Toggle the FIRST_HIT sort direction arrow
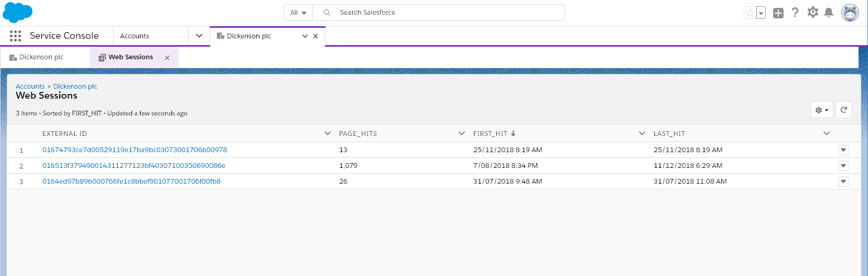868x276 pixels. click(x=513, y=133)
